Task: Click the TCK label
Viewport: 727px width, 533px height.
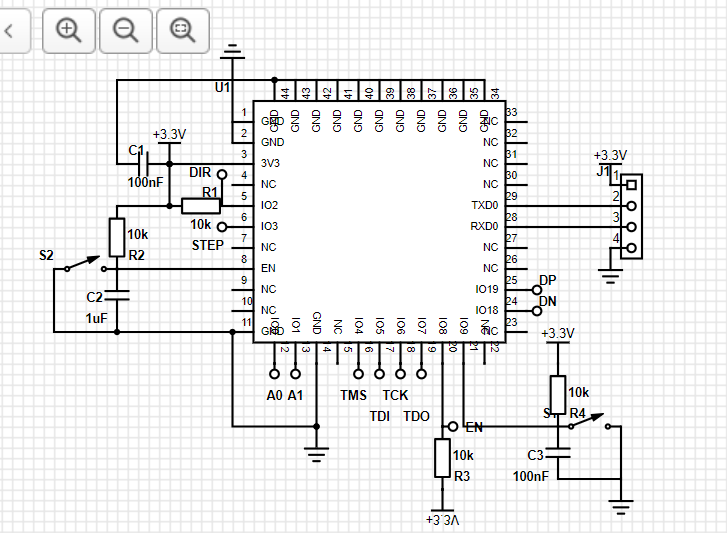Action: tap(395, 395)
